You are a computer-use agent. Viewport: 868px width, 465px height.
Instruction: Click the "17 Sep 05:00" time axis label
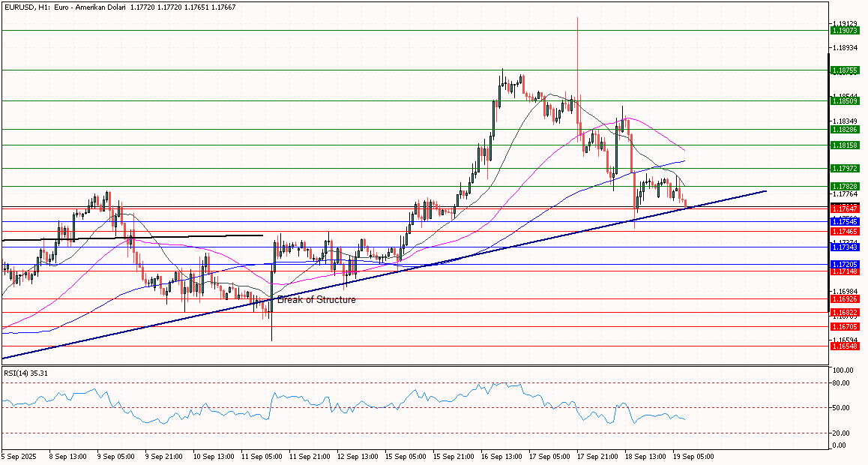(549, 457)
